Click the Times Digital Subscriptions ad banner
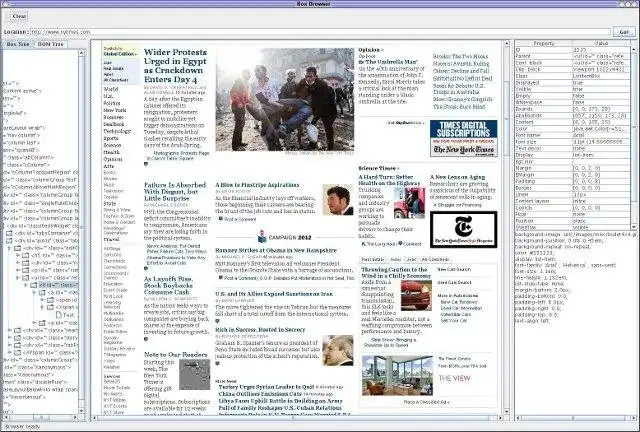Image resolution: width=640 pixels, height=432 pixels. click(463, 138)
